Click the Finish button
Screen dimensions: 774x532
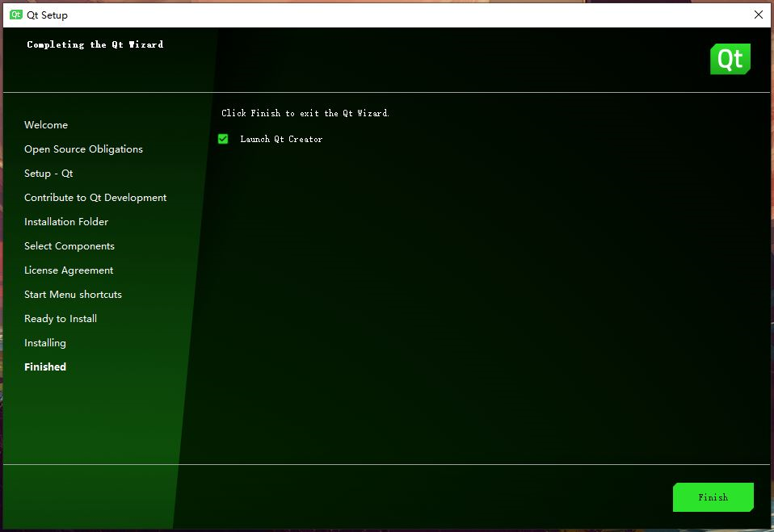point(713,497)
